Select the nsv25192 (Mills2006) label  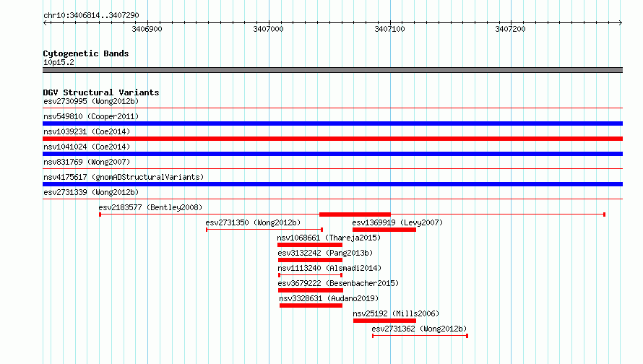(x=396, y=313)
